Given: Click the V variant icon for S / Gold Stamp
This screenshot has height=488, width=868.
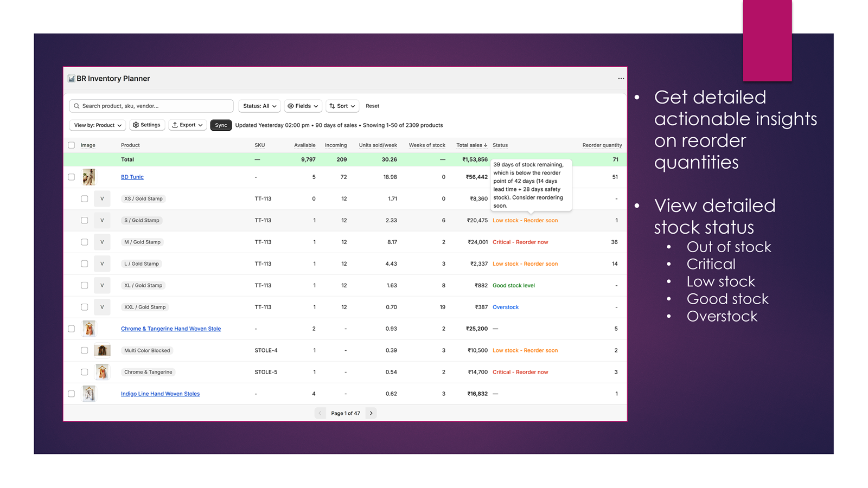Looking at the screenshot, I should 102,220.
